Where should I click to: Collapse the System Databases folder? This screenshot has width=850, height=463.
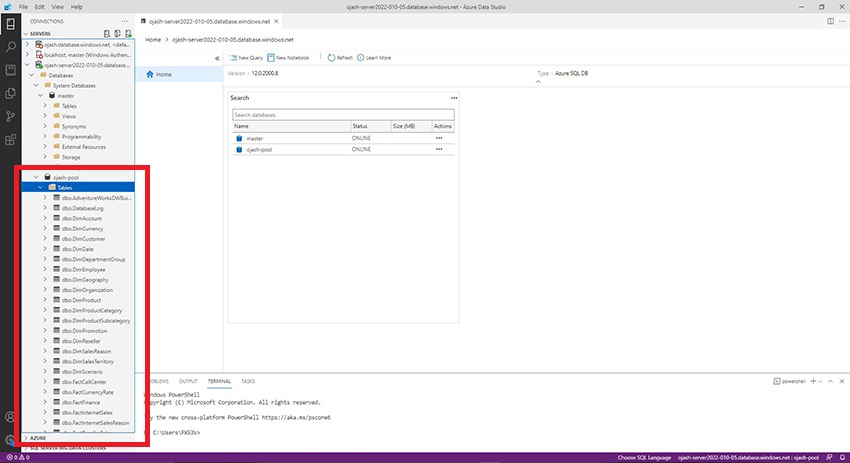36,86
